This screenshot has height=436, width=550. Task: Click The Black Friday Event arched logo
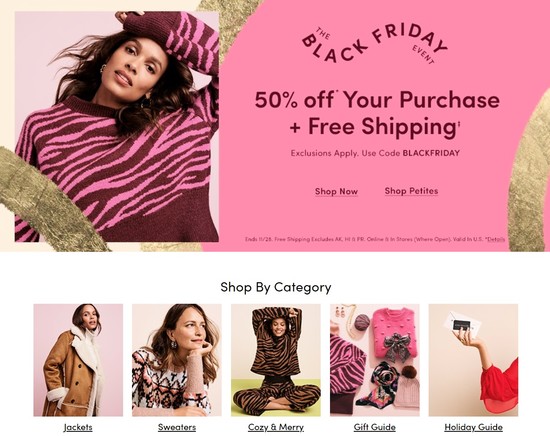tap(374, 45)
